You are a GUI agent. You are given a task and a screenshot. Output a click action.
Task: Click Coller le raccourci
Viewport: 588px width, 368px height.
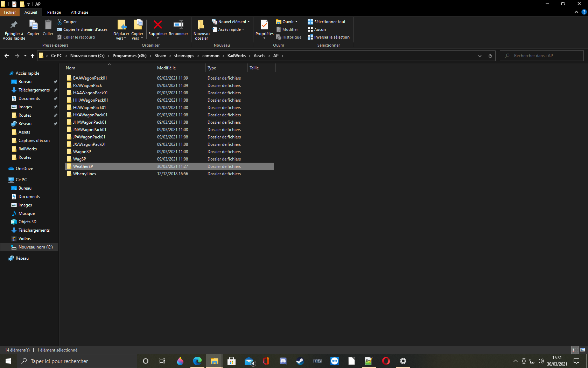(76, 37)
